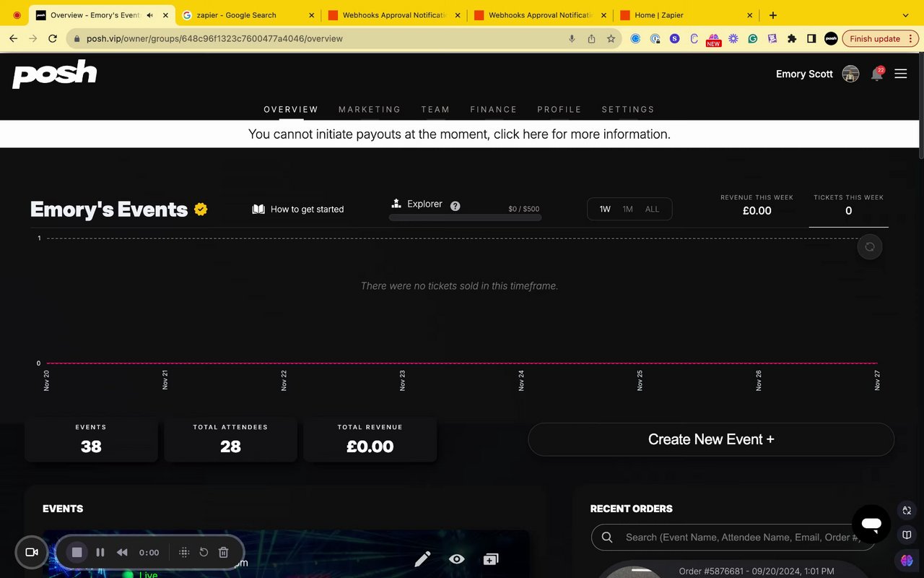Image resolution: width=924 pixels, height=578 pixels.
Task: Click the TICKETS THIS WEEK stat
Action: (849, 206)
